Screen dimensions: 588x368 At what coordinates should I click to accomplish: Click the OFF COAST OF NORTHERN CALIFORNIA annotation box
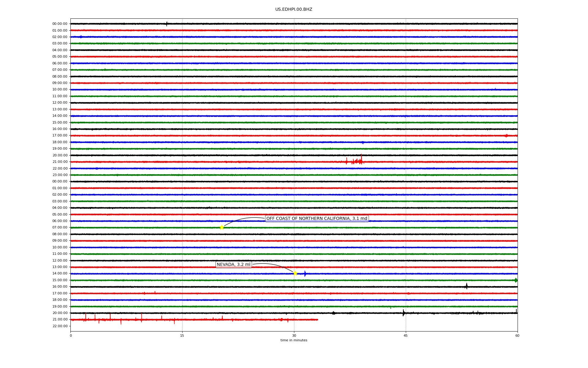pyautogui.click(x=317, y=219)
